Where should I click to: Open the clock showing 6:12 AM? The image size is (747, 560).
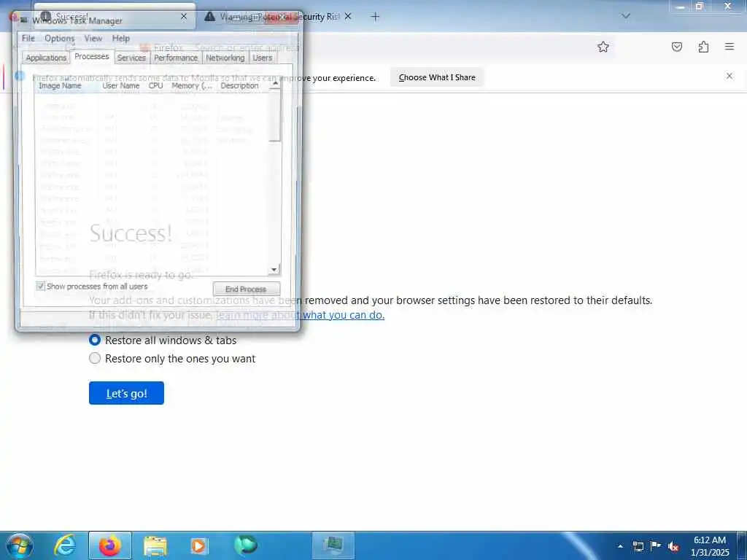point(710,546)
